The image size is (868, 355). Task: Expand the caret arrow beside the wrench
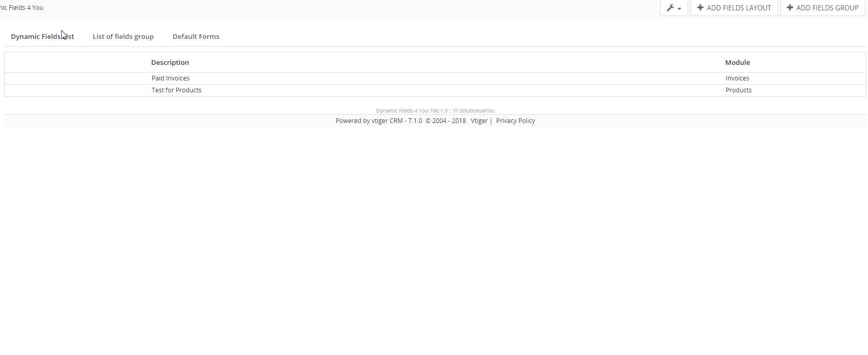coord(679,8)
